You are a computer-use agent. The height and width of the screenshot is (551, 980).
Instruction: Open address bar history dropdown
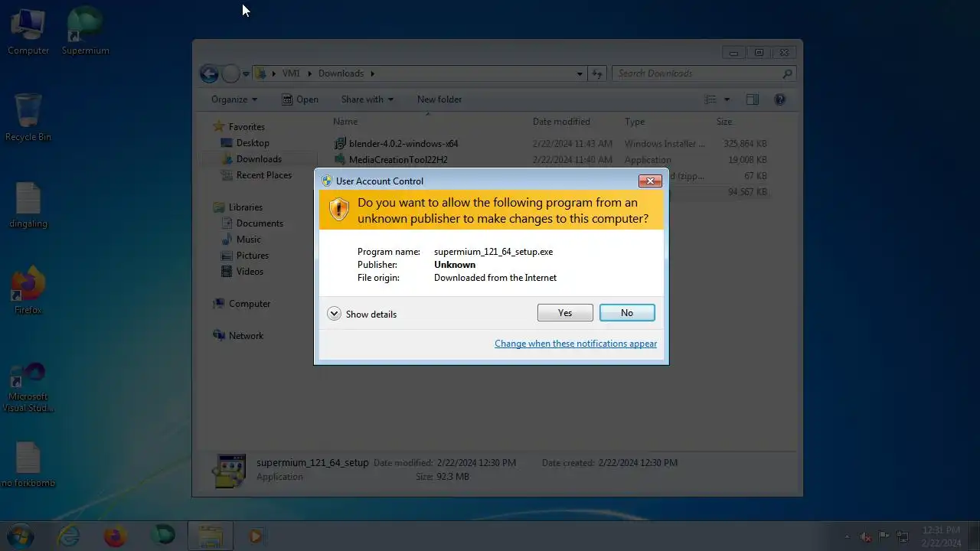coord(580,73)
